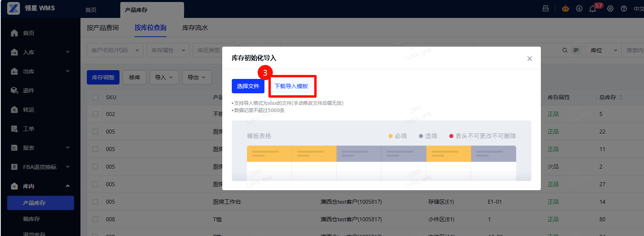Screen dimensions: 644x236
Task: Click the 小件区(B1) cell
Action: pos(441,219)
